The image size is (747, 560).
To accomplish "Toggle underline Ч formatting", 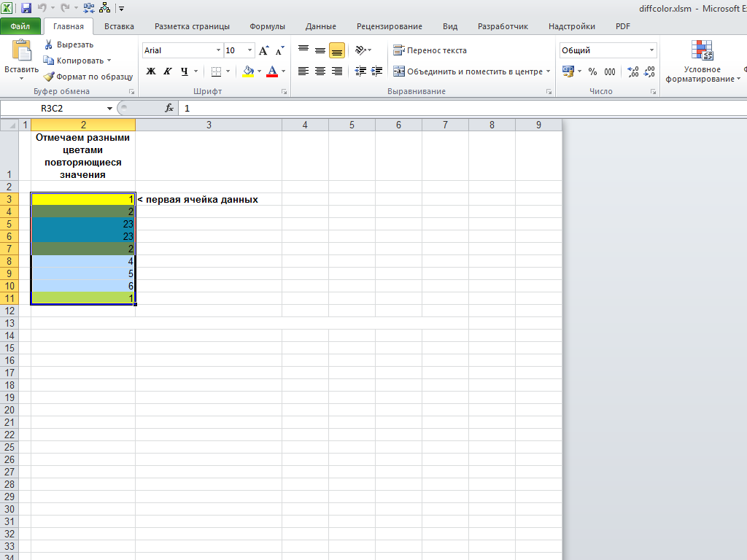I will coord(185,71).
